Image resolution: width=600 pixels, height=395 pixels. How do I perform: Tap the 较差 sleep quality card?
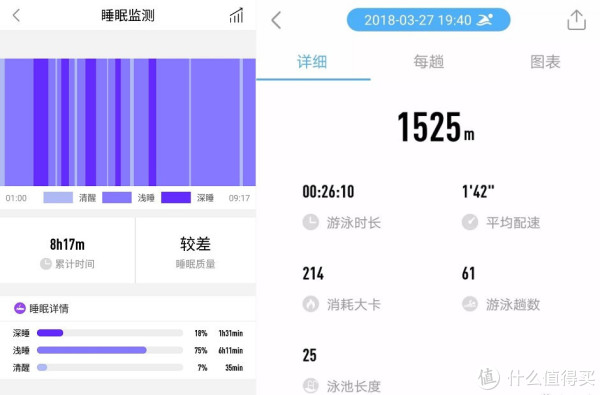coord(196,251)
